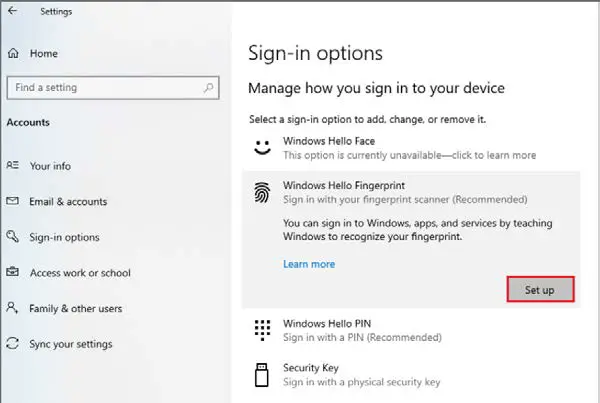Screen dimensions: 600x403
Task: Click the Sign-in options key icon
Action: 12,237
